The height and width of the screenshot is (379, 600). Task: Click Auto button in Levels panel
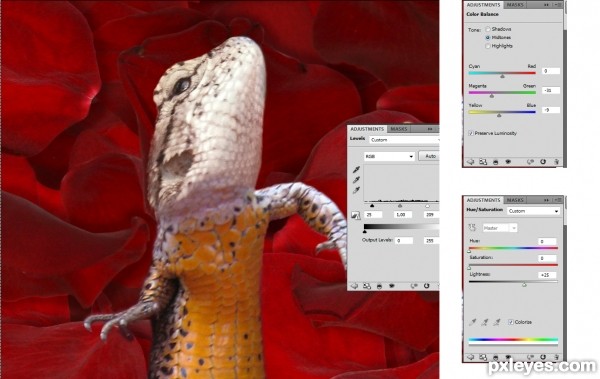pos(429,156)
